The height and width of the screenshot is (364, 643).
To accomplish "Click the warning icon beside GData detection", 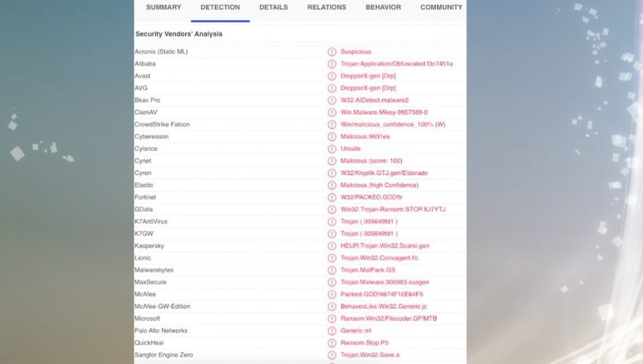I will 332,210.
